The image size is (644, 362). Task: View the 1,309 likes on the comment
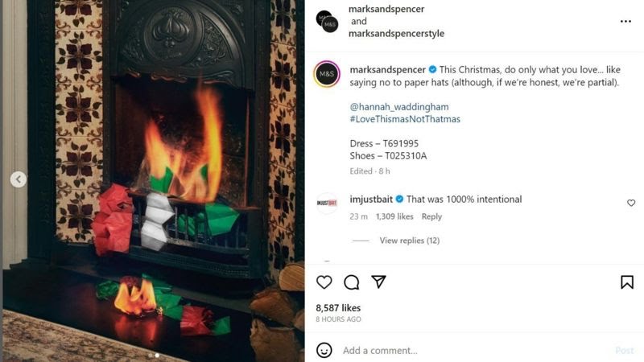click(x=394, y=216)
